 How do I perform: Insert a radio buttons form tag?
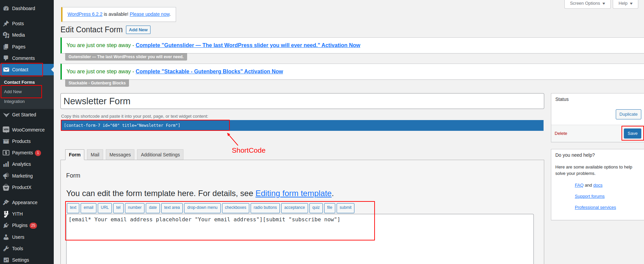tap(265, 208)
